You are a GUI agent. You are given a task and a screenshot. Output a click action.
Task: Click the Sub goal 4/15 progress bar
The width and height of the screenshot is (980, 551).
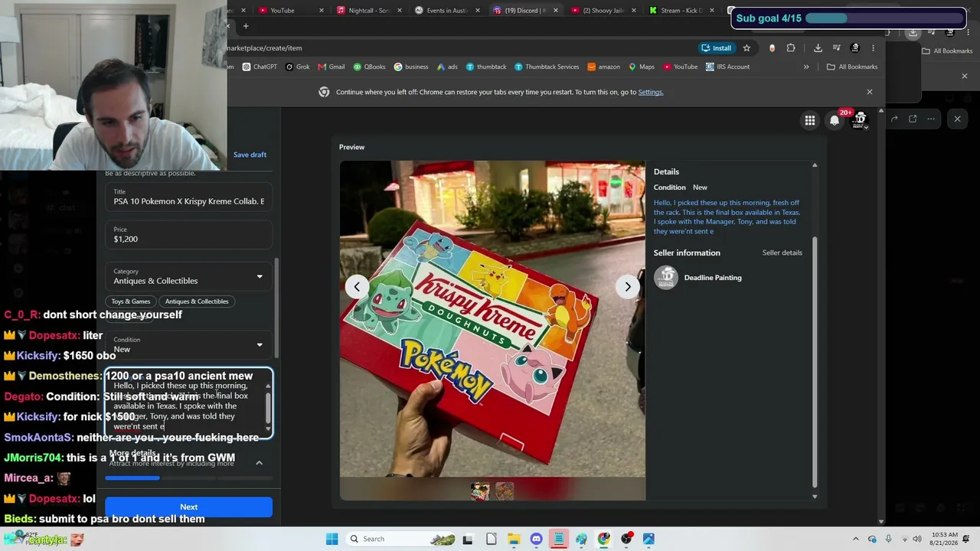click(884, 18)
